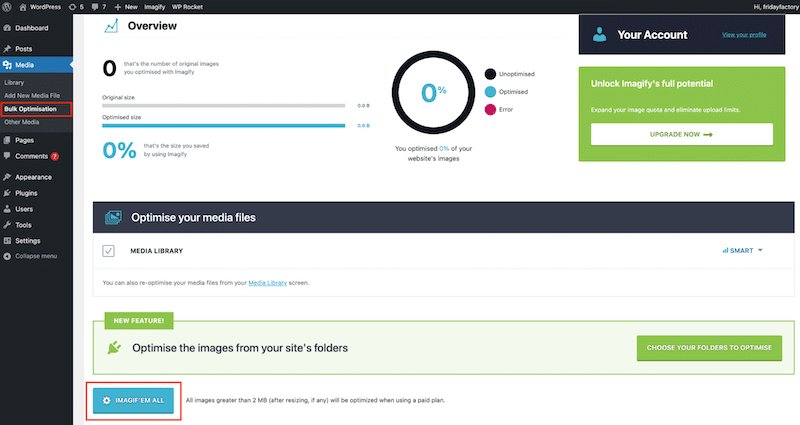
Task: Click CHOOSE YOUR FOLDERS TO OPTIMISE
Action: click(x=709, y=347)
